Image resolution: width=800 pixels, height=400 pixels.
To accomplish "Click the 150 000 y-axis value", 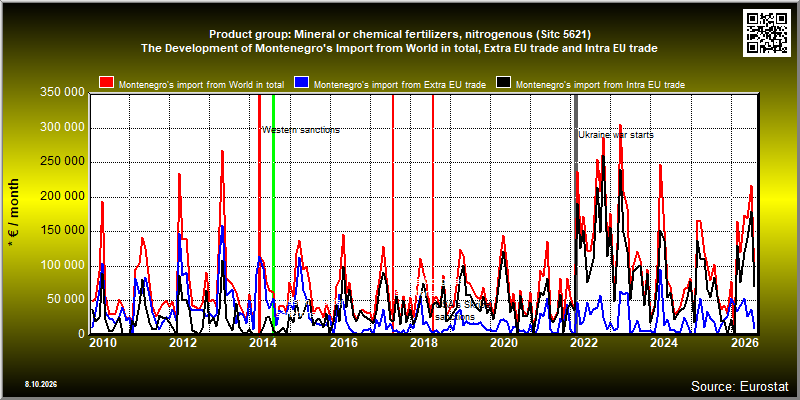I will (62, 231).
